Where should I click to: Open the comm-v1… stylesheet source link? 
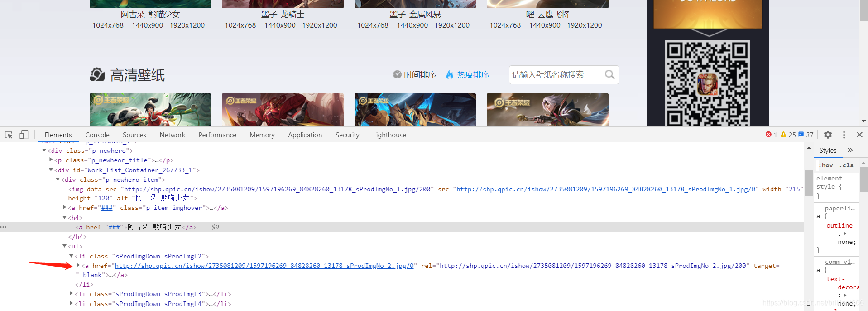coord(839,262)
